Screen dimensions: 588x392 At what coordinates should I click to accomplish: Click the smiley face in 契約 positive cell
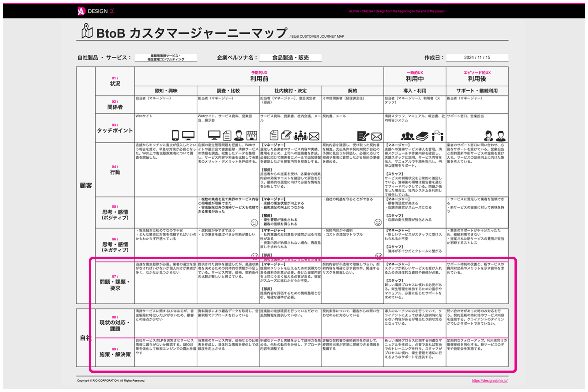click(378, 222)
